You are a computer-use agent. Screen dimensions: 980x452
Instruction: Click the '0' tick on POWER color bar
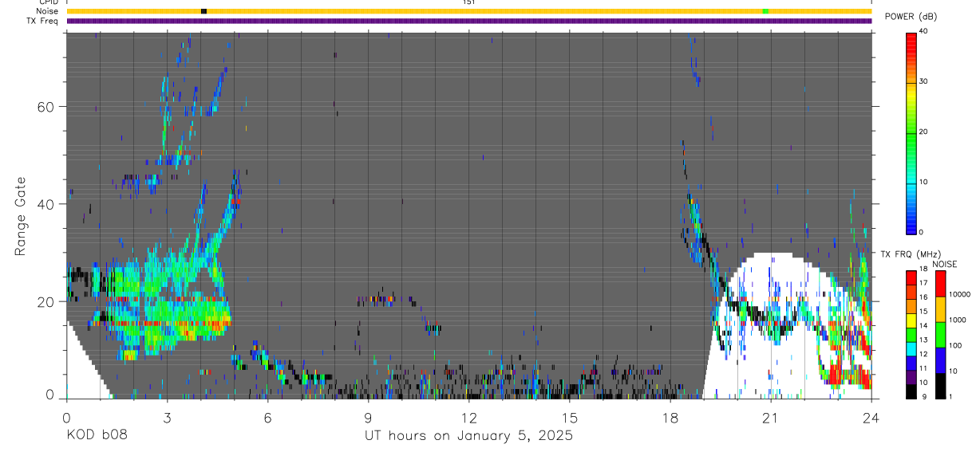[922, 232]
